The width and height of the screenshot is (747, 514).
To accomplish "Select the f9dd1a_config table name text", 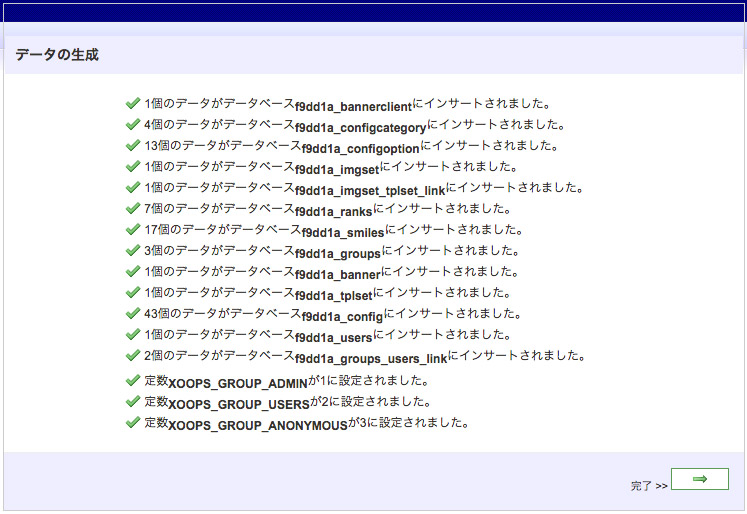I will [x=342, y=316].
